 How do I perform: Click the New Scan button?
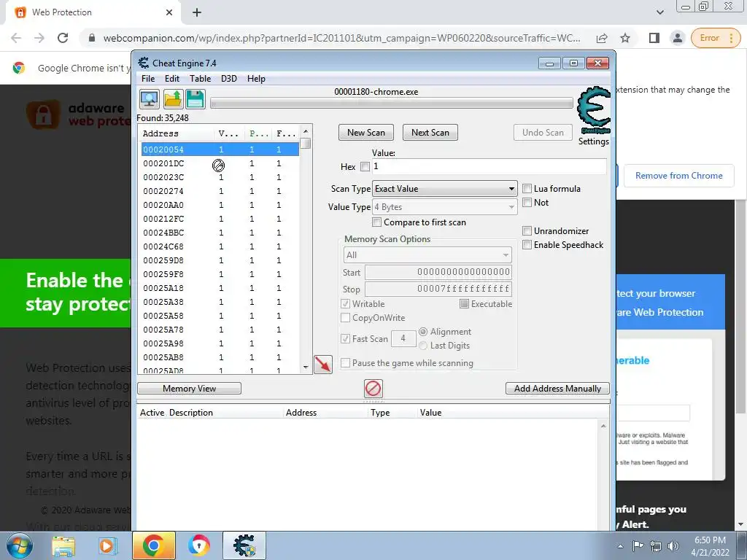tap(366, 133)
